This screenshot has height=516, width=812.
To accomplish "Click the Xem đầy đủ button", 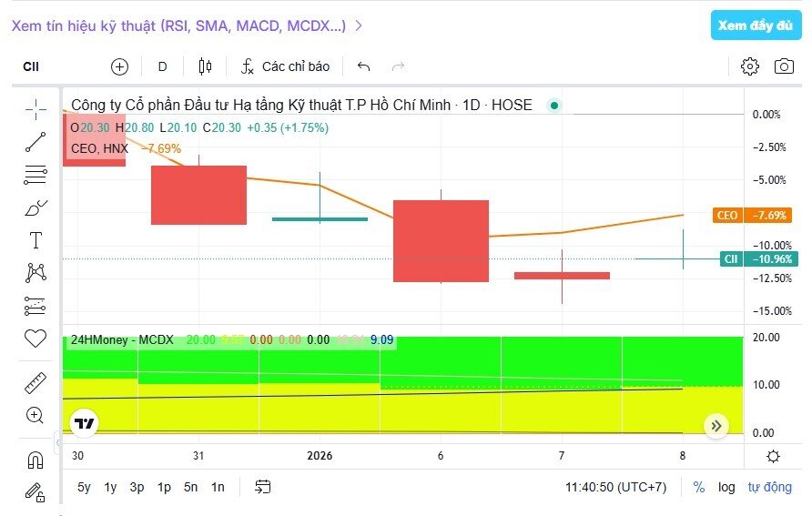I will pos(756,25).
